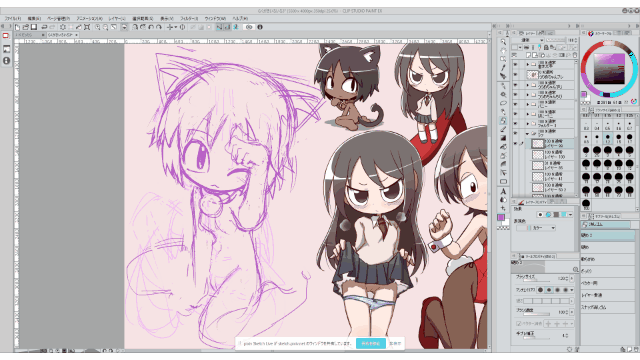Click the magnifier icon in the brush preview

[576, 269]
